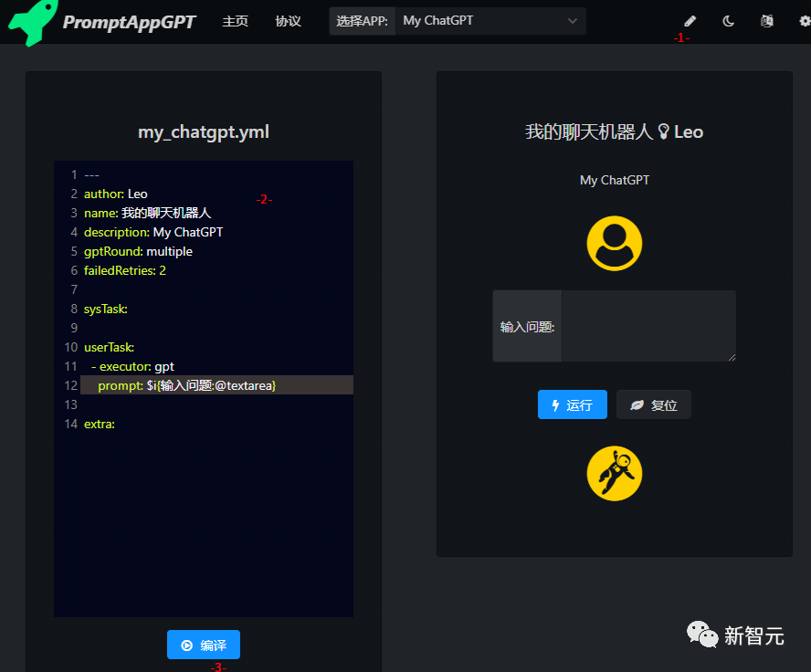Screen dimensions: 811x672
Task: Click the yellow user avatar icon
Action: click(x=615, y=244)
